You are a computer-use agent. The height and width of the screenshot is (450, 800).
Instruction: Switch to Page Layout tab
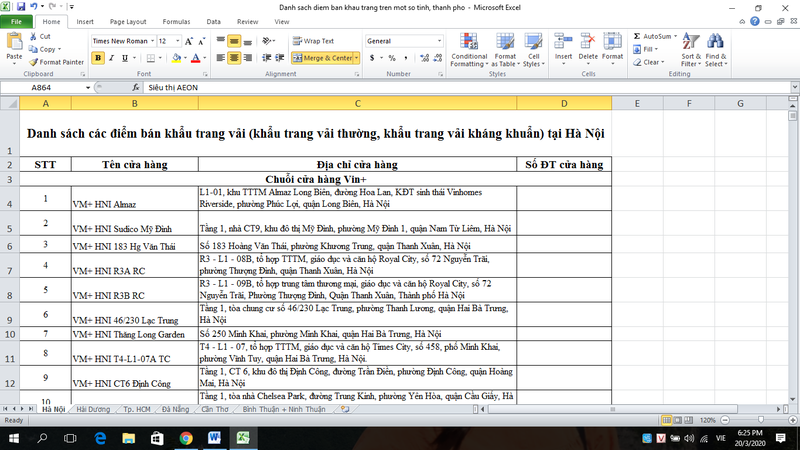click(x=128, y=21)
